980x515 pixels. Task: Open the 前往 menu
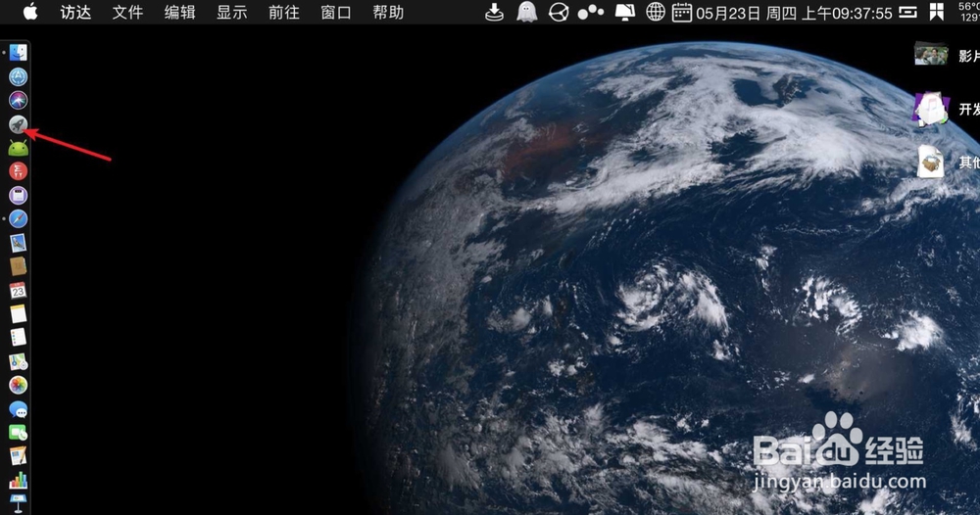tap(284, 13)
